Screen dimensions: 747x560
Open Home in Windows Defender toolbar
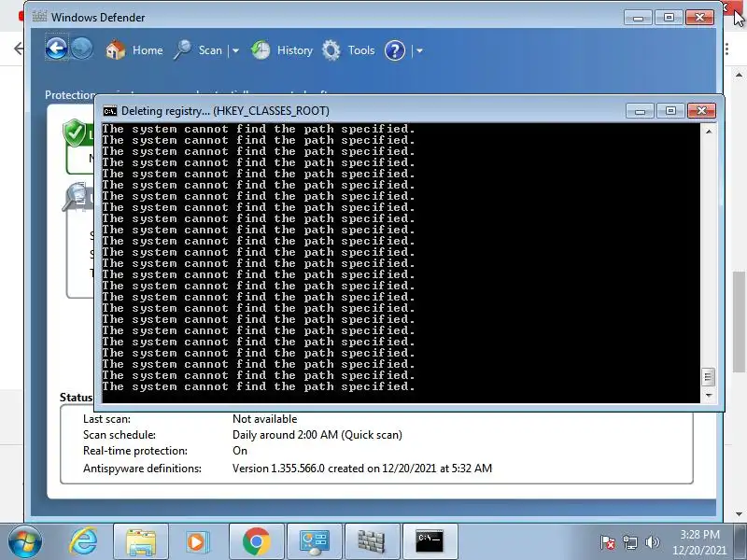tap(148, 50)
